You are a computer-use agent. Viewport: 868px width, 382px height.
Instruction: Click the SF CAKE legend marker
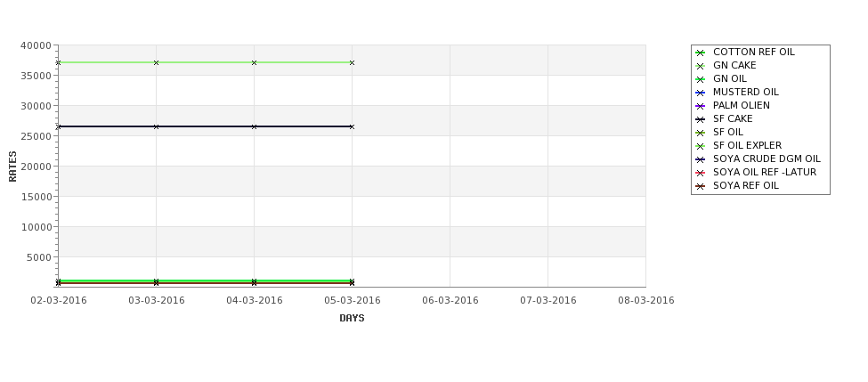(x=700, y=119)
